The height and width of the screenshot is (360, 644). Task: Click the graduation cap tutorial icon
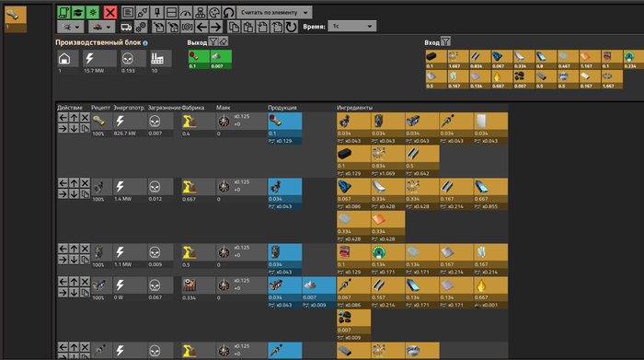tap(78, 12)
